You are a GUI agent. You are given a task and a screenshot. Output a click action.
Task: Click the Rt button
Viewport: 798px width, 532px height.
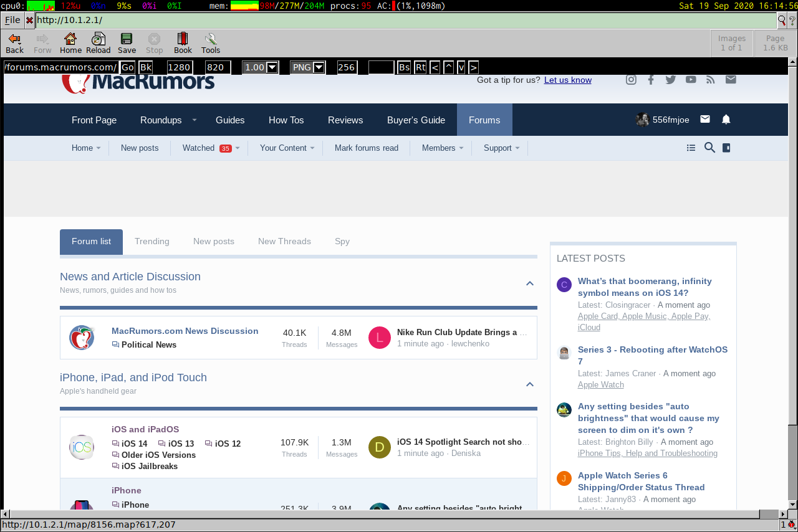coord(420,67)
